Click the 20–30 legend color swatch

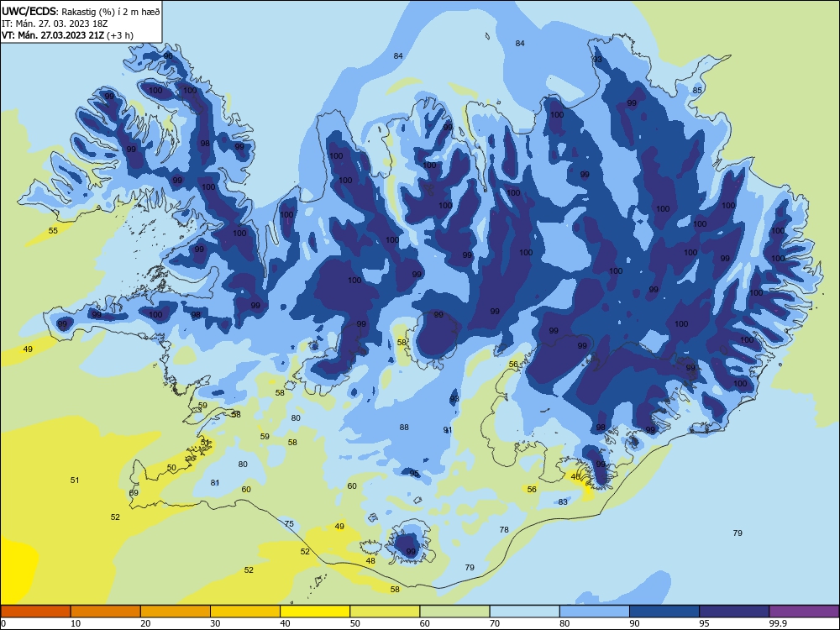(176, 612)
